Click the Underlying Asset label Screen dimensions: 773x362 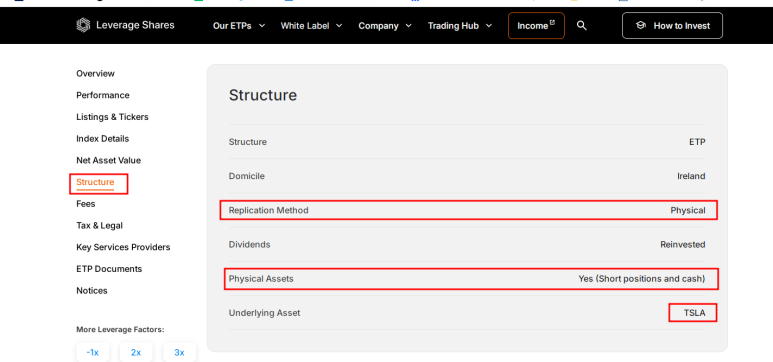264,313
